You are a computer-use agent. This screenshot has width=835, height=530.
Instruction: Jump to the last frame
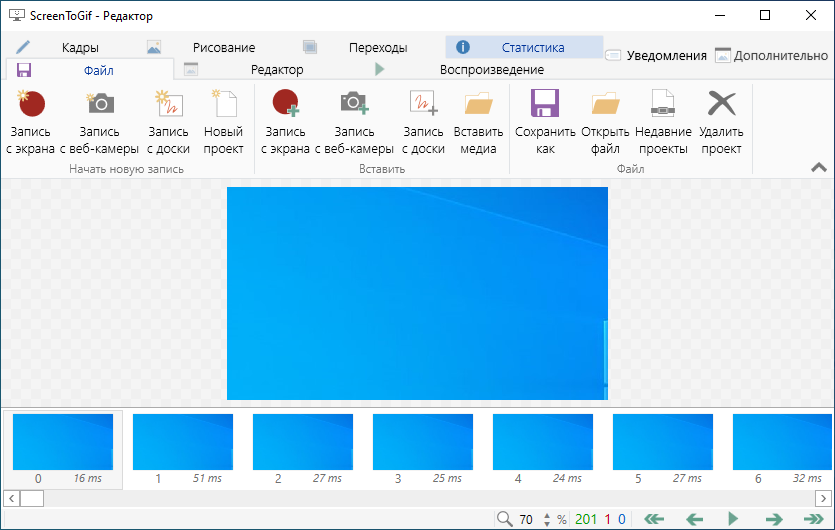click(814, 519)
